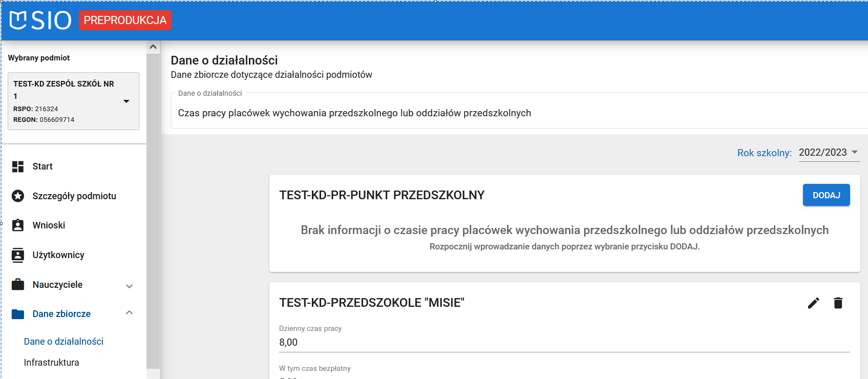Image resolution: width=868 pixels, height=379 pixels.
Task: Edit TEST-KD-PRZEDSZOKOLE "MISIE" with the pencil icon
Action: [813, 303]
